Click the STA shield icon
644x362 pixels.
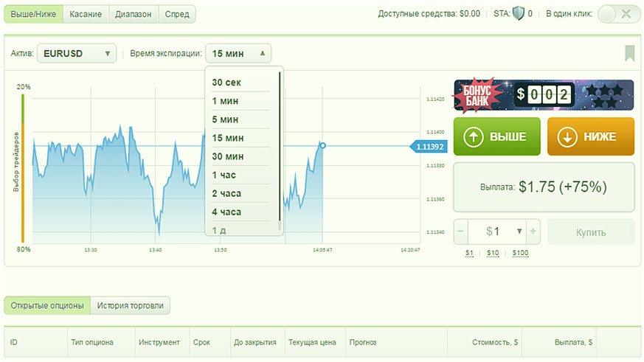pyautogui.click(x=518, y=13)
